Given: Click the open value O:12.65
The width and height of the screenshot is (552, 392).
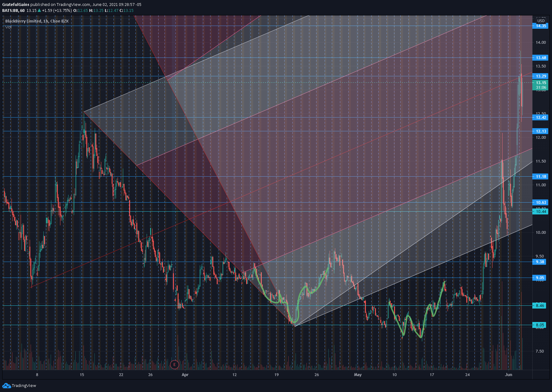Looking at the screenshot, I should point(81,10).
